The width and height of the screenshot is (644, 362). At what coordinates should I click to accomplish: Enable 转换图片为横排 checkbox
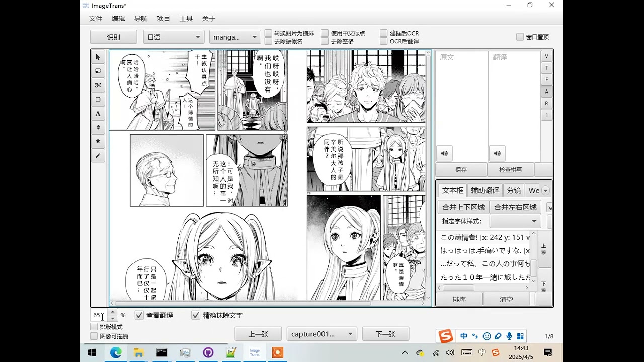tap(268, 33)
